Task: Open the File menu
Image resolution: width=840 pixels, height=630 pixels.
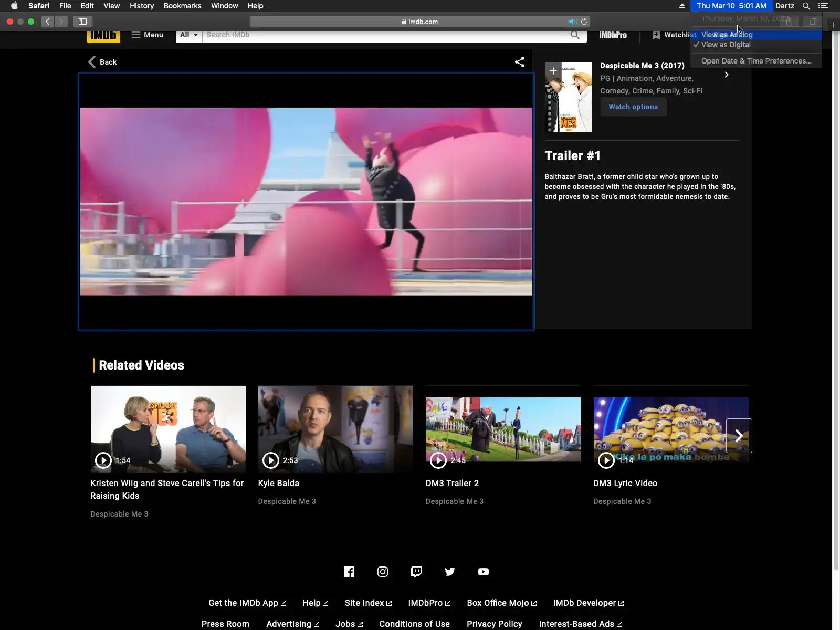Action: [x=65, y=6]
